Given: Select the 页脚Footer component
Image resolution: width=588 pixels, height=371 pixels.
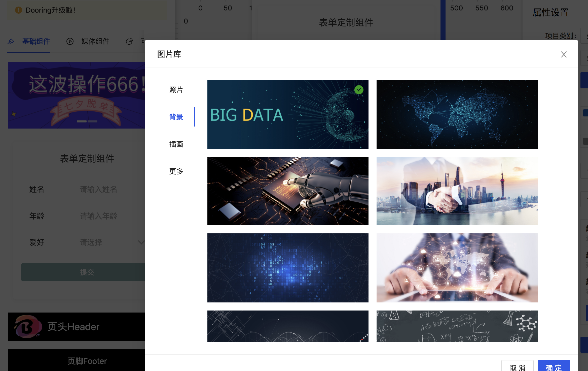Looking at the screenshot, I should pos(77,360).
